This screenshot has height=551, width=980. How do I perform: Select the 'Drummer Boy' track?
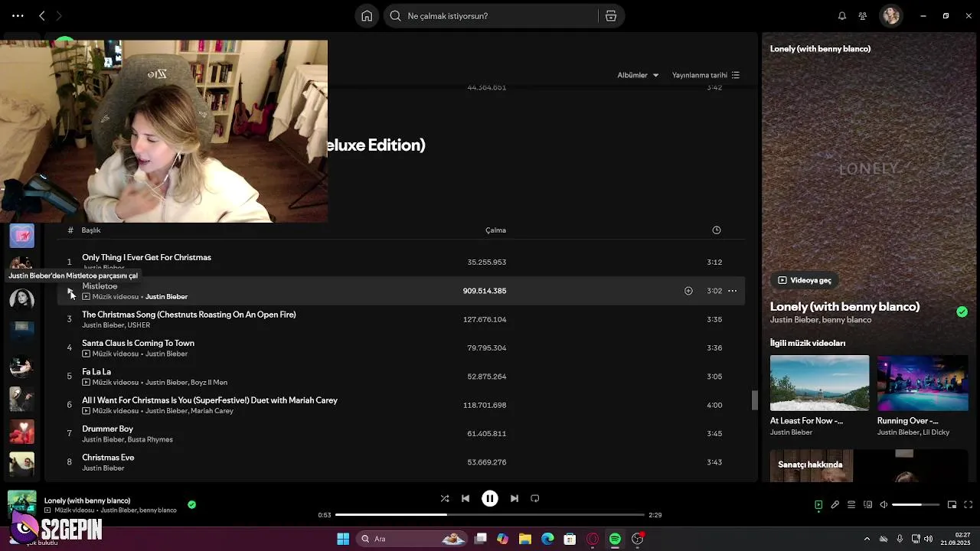point(107,429)
